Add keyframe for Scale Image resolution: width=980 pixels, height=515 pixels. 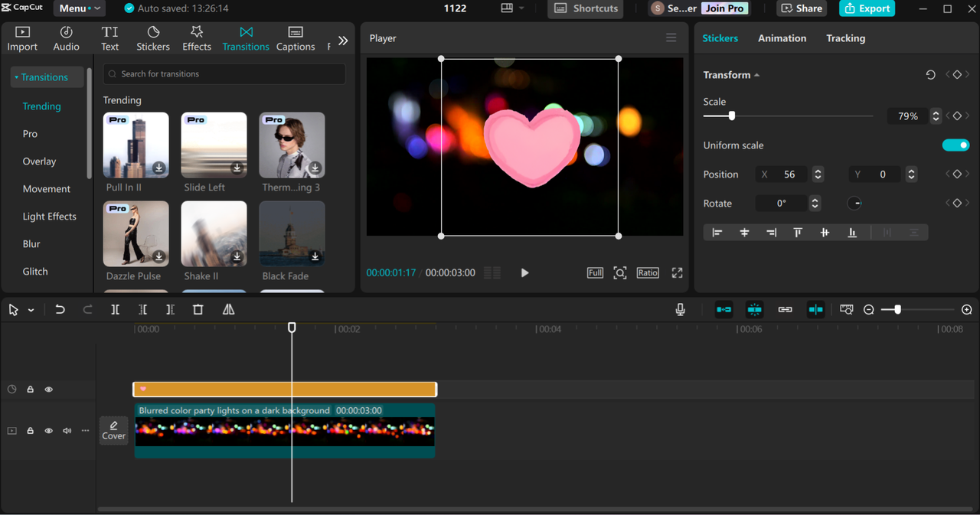(957, 116)
